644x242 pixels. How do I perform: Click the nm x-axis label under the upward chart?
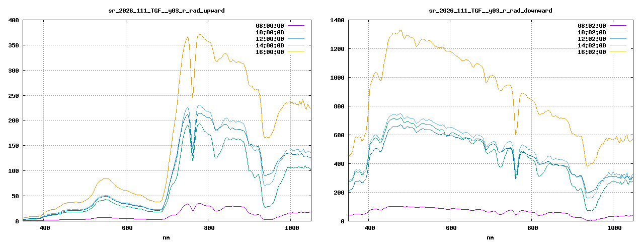coord(167,237)
